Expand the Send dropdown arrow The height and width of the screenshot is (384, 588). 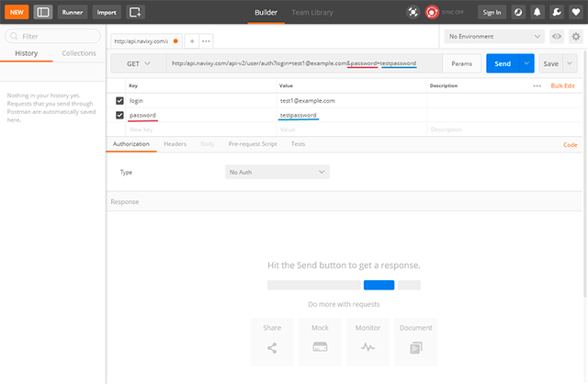pos(526,63)
